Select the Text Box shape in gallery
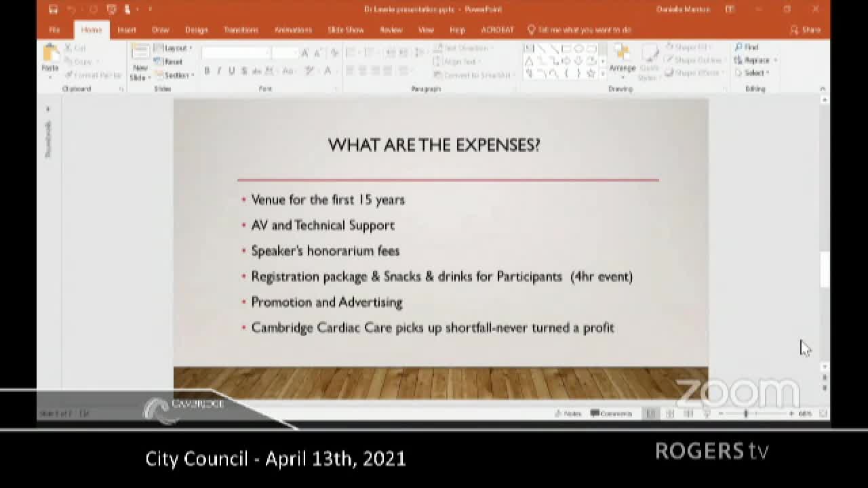The height and width of the screenshot is (488, 868). coord(529,49)
